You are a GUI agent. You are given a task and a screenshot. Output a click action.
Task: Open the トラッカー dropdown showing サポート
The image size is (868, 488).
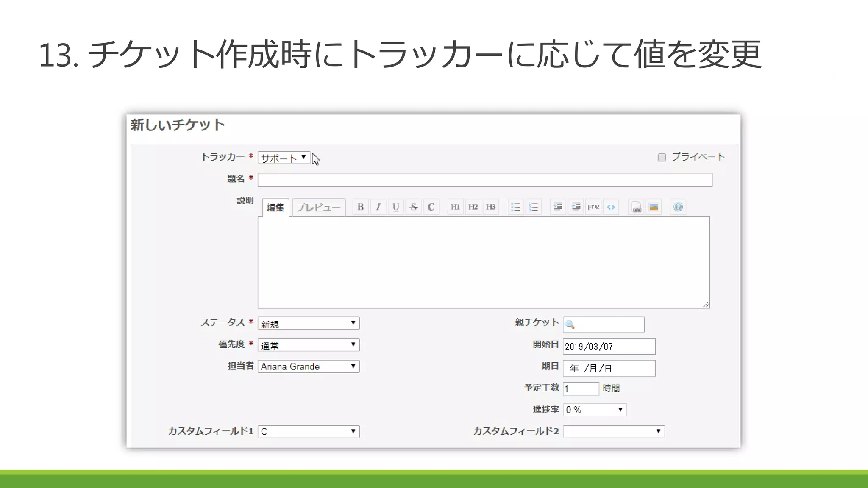click(x=284, y=158)
